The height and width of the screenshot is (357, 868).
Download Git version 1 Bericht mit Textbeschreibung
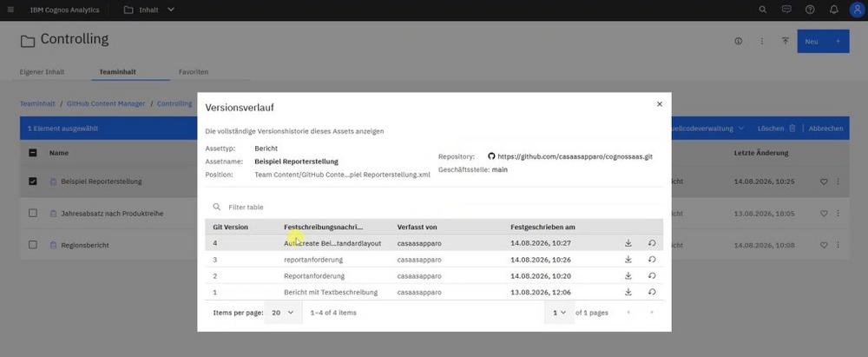628,292
